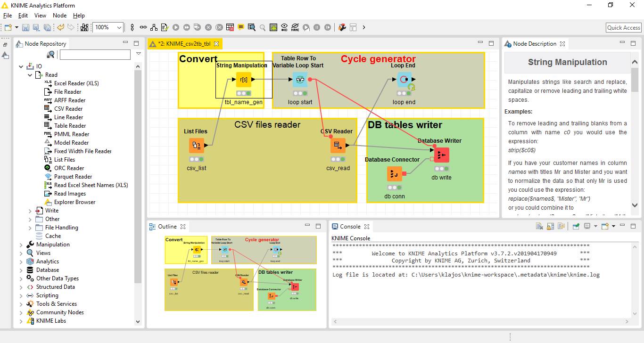Open the zoom level dropdown

[x=119, y=27]
